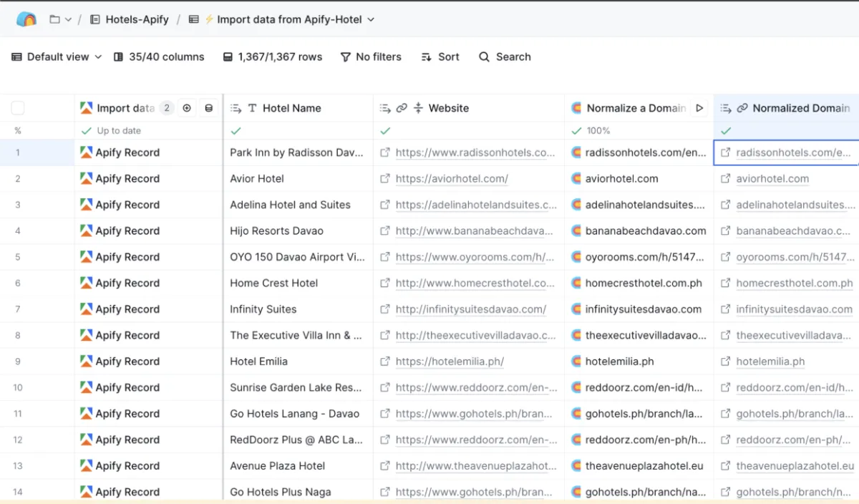Open the 35/40 columns selector
The image size is (859, 504).
tap(159, 57)
